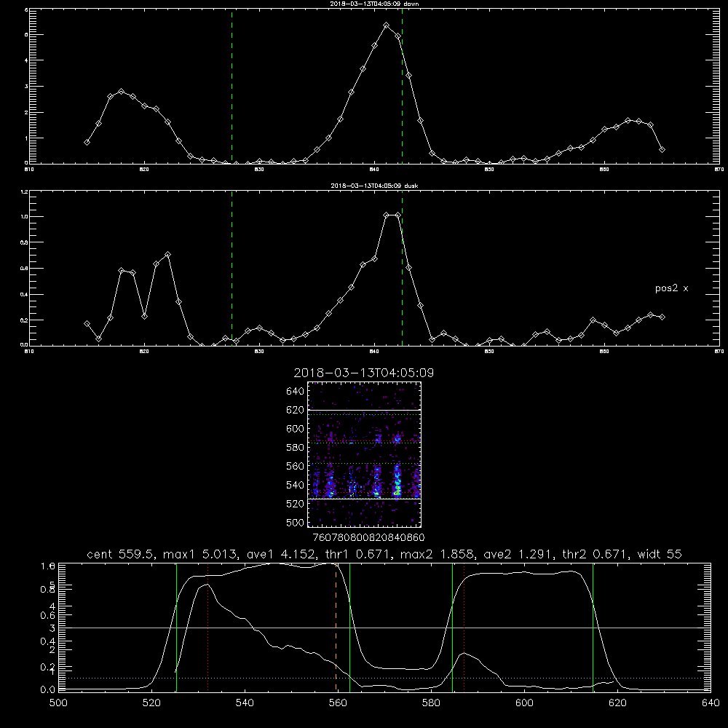The width and height of the screenshot is (728, 728).
Task: Click the red dotted line near 587 in the bottom plot
Action: pyautogui.click(x=464, y=628)
